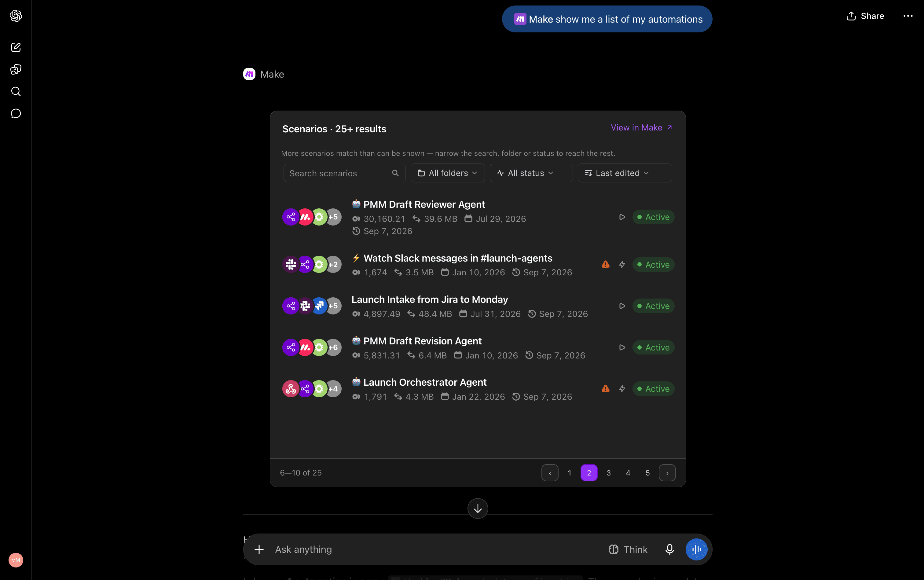Run PMM Draft Revision Agent with play icon
Viewport: 924px width, 580px height.
coord(622,347)
